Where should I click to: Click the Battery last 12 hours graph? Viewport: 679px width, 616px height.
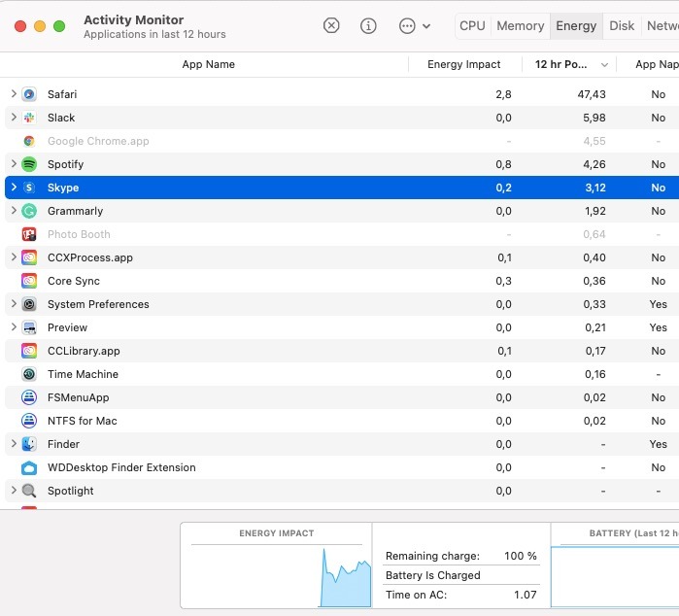tap(615, 577)
